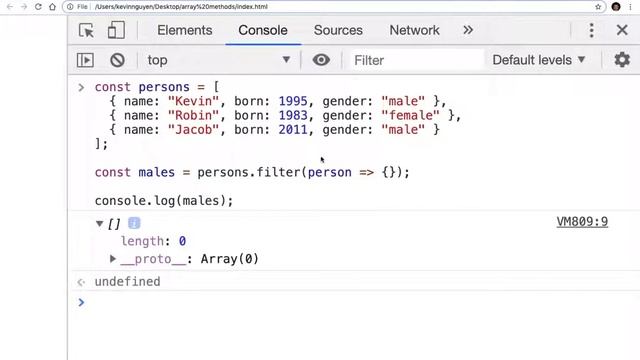Toggle the device toolbar icon

(x=116, y=30)
